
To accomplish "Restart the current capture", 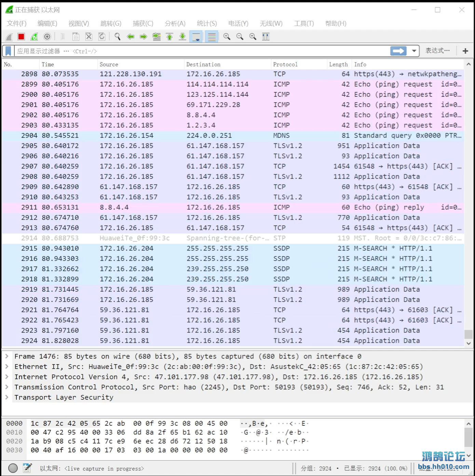I will (x=34, y=37).
